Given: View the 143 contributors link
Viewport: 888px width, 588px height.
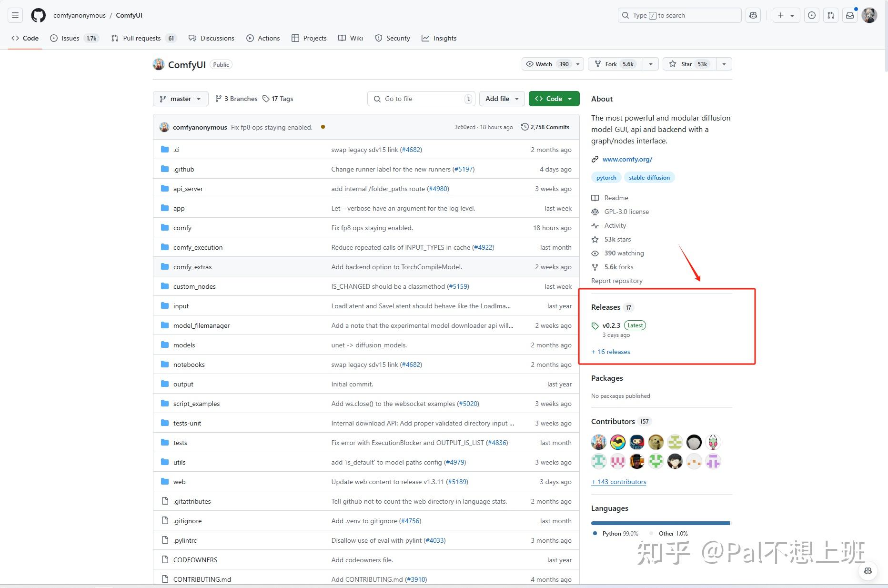Looking at the screenshot, I should coord(618,482).
